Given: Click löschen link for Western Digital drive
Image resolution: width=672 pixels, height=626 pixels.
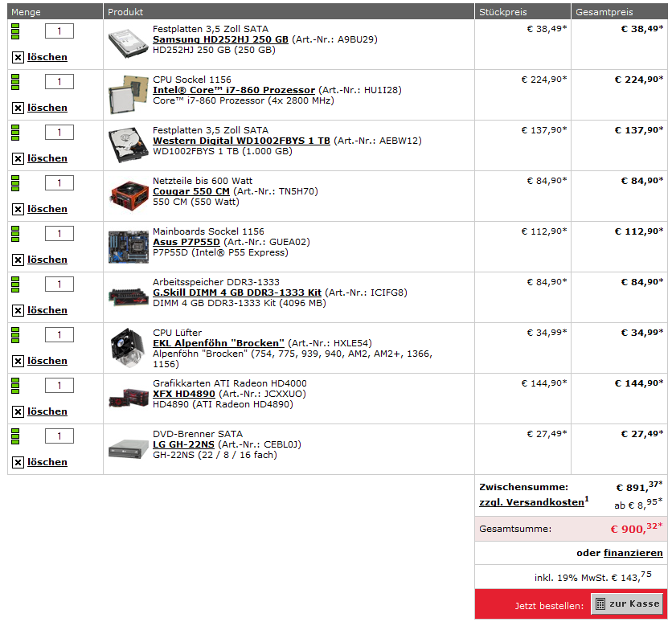Looking at the screenshot, I should click(x=47, y=158).
